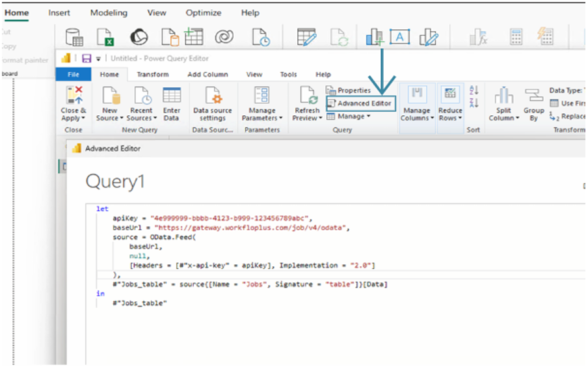Click the Transform data table-pencil icon
This screenshot has width=588, height=367.
306,37
